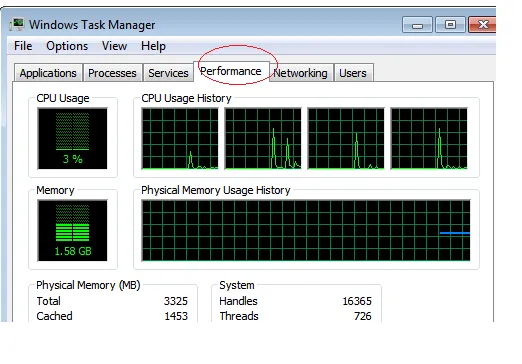Select the Performance tab

click(x=231, y=71)
